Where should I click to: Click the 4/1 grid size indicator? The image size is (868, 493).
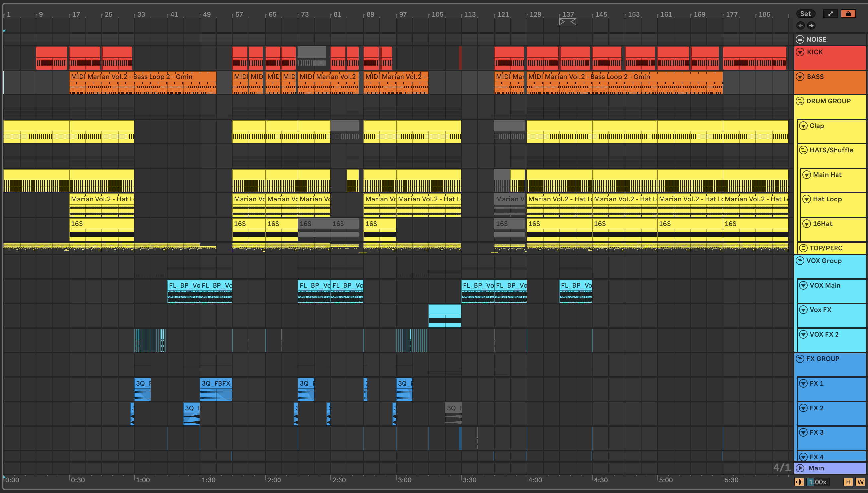(x=781, y=467)
